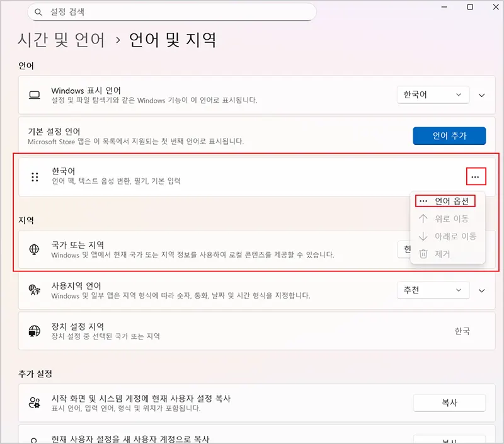Open the three-dot menu for 한국어
This screenshot has height=444, width=504.
475,177
